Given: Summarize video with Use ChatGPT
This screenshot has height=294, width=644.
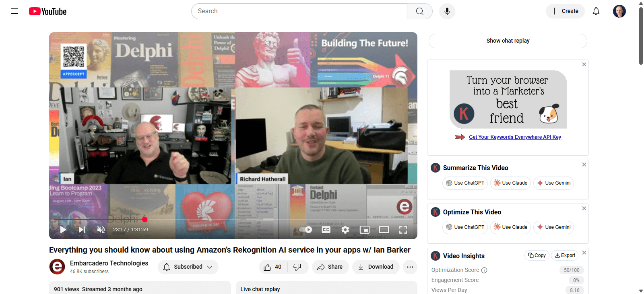Looking at the screenshot, I should (465, 183).
